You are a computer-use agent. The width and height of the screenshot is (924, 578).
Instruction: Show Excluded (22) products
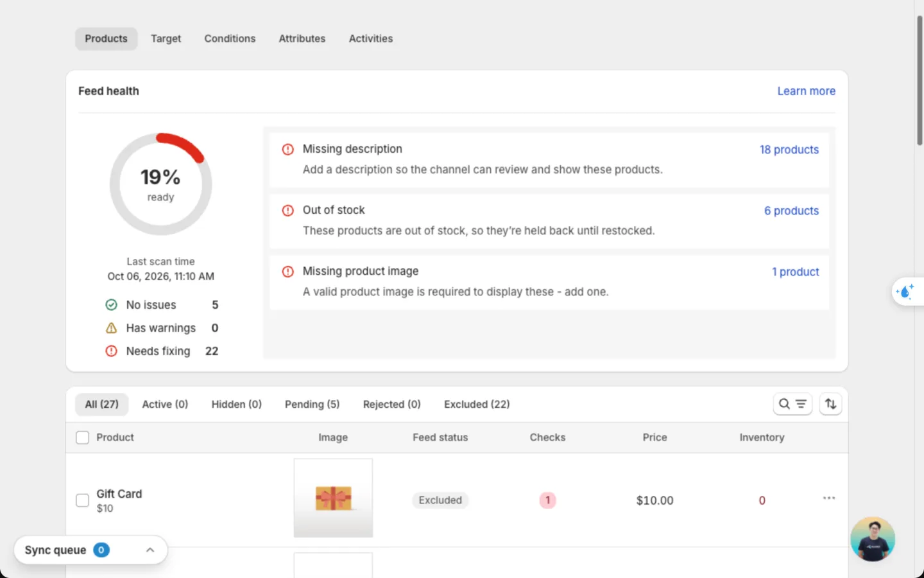click(x=477, y=405)
